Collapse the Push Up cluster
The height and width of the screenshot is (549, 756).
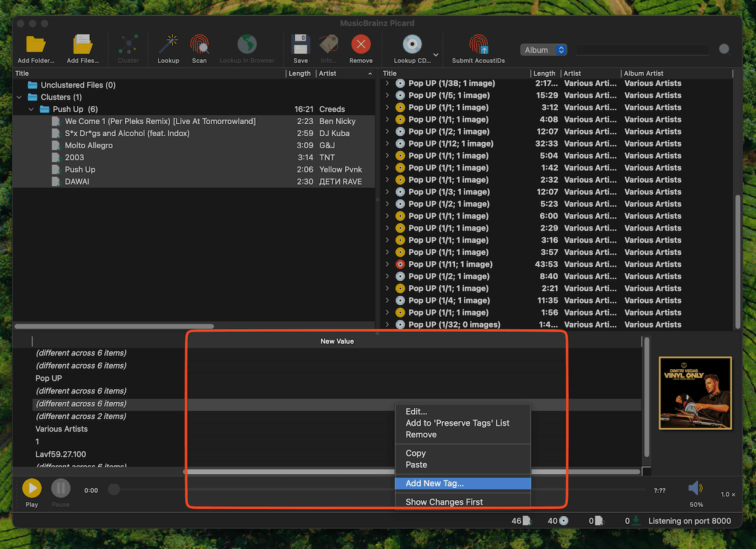pyautogui.click(x=31, y=109)
